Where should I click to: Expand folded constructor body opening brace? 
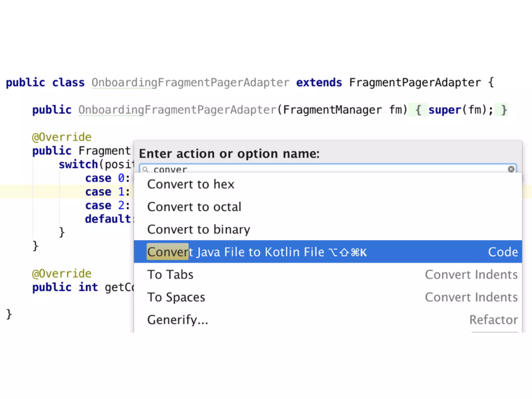[x=418, y=110]
